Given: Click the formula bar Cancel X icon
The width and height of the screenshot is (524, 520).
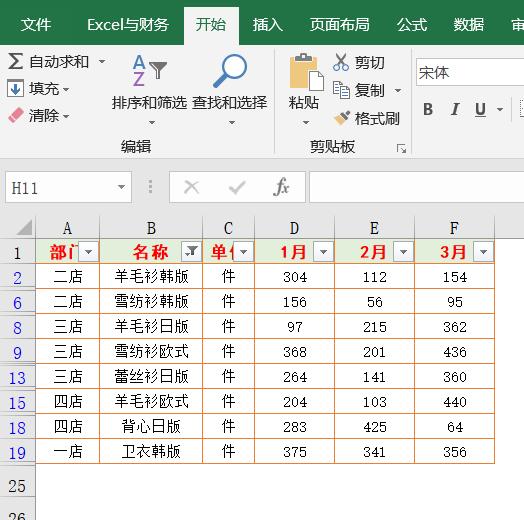Looking at the screenshot, I should [x=191, y=187].
